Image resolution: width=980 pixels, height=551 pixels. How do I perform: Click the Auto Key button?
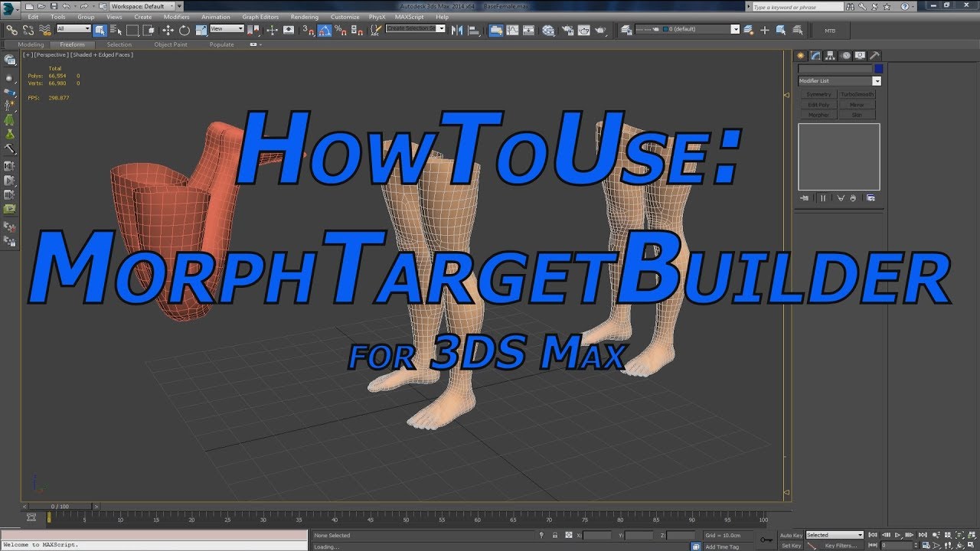point(791,535)
